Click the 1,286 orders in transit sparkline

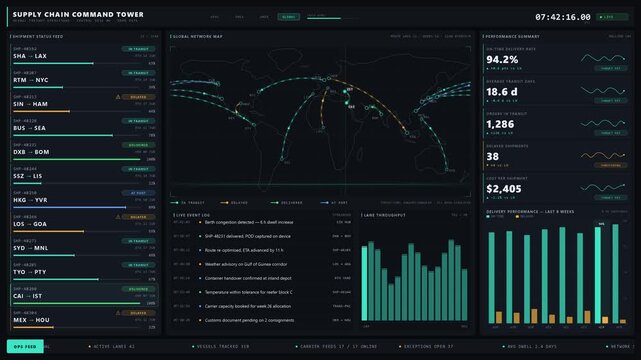(x=603, y=123)
